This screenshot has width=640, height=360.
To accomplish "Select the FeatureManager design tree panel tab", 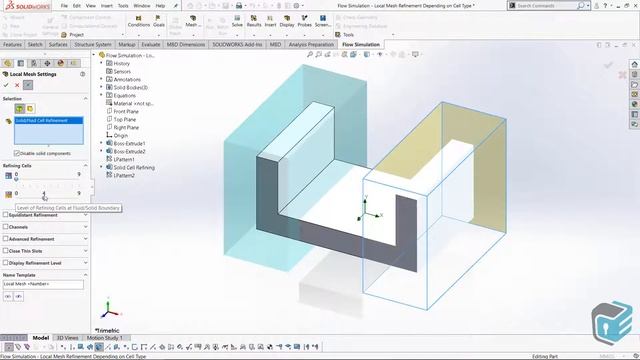I will coord(7,63).
